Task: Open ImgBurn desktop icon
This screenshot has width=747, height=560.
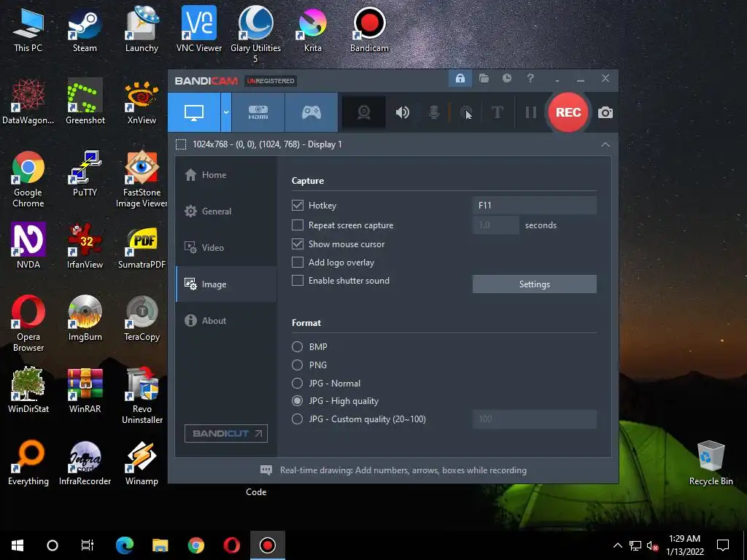Action: point(85,318)
